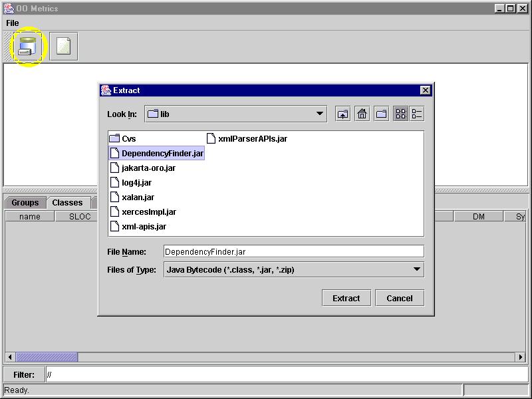Click the Filter text field
The width and height of the screenshot is (532, 399).
[x=286, y=374]
